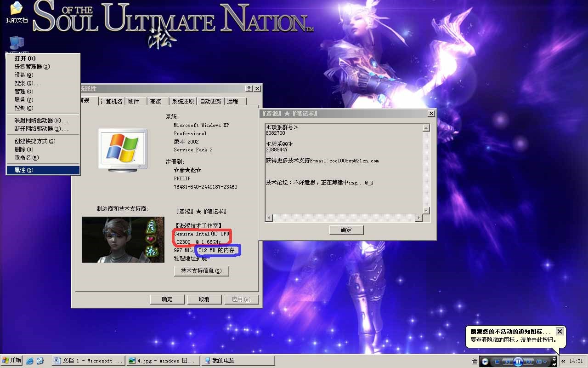Switch to the 文档 1 - Microsoft Word taskbar button
The image size is (588, 368).
89,361
